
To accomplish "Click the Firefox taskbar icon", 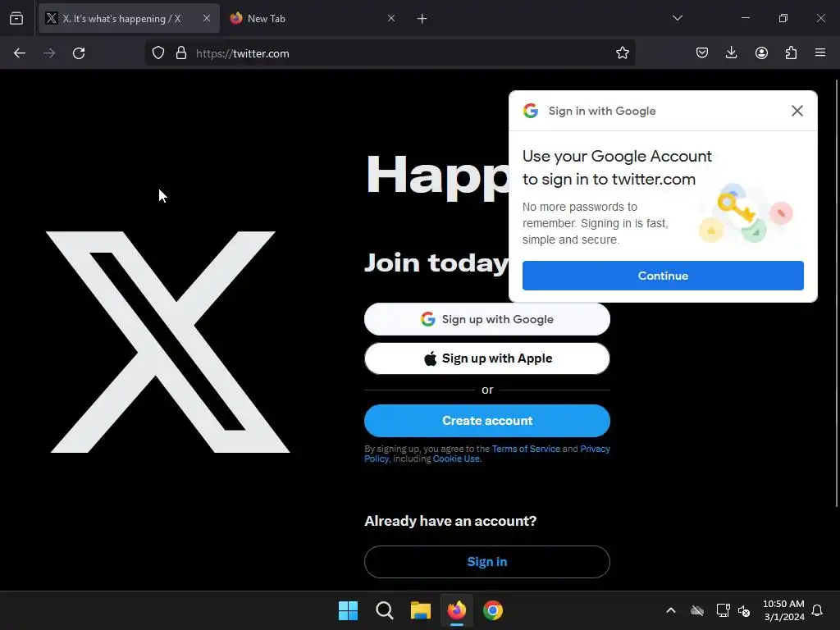I will coord(457,610).
